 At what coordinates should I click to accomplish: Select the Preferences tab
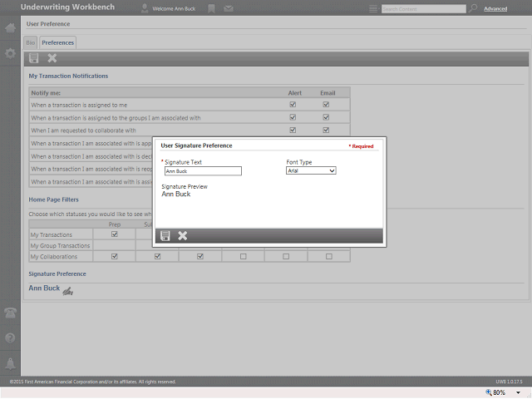(x=57, y=42)
